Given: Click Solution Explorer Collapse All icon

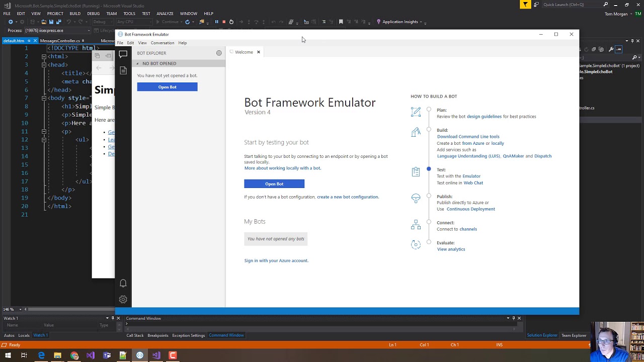Looking at the screenshot, I should (x=594, y=49).
